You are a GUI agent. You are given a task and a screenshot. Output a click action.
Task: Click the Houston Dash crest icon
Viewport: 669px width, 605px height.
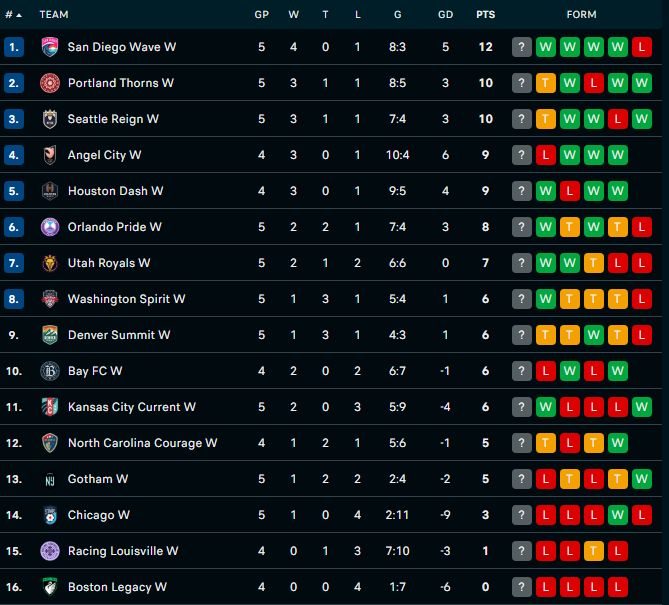(50, 191)
